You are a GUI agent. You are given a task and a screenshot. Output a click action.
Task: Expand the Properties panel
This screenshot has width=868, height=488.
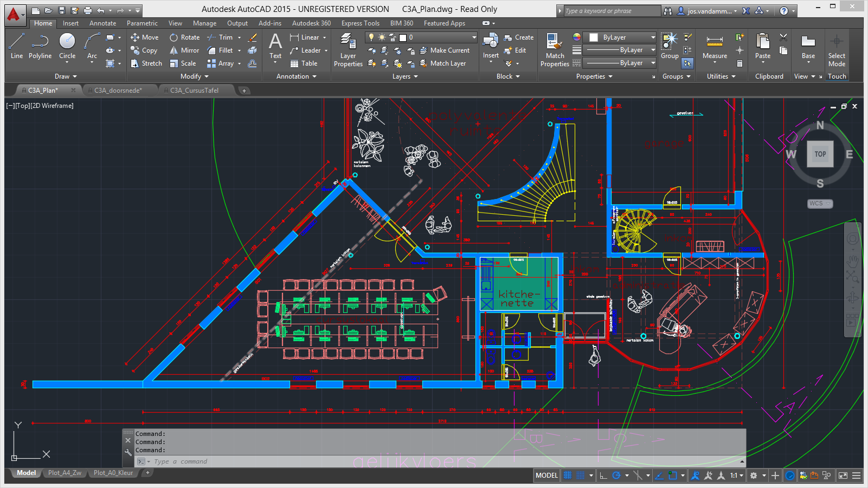[x=594, y=76]
